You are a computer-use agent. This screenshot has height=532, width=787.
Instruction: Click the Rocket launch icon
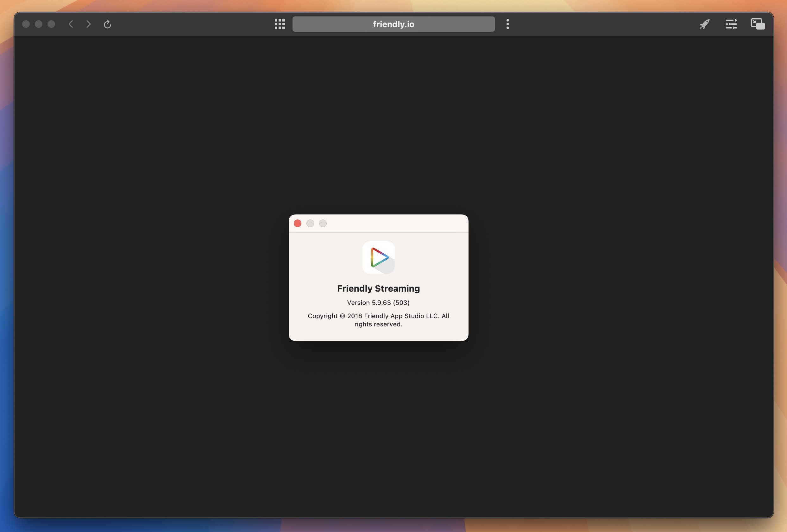[x=704, y=24]
